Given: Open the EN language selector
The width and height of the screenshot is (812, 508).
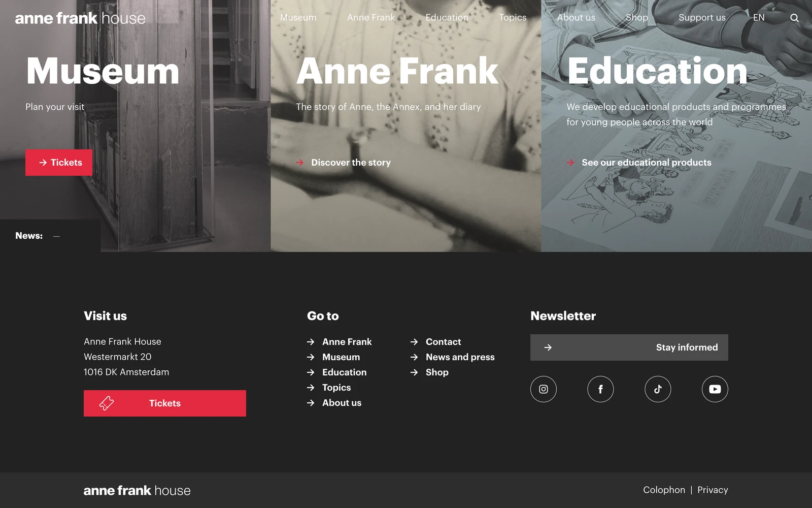Looking at the screenshot, I should point(759,17).
